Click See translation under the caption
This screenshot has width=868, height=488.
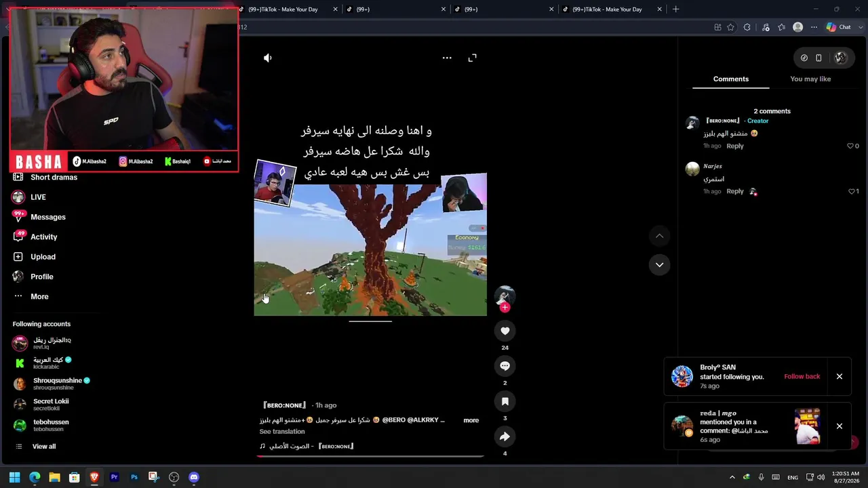click(282, 432)
